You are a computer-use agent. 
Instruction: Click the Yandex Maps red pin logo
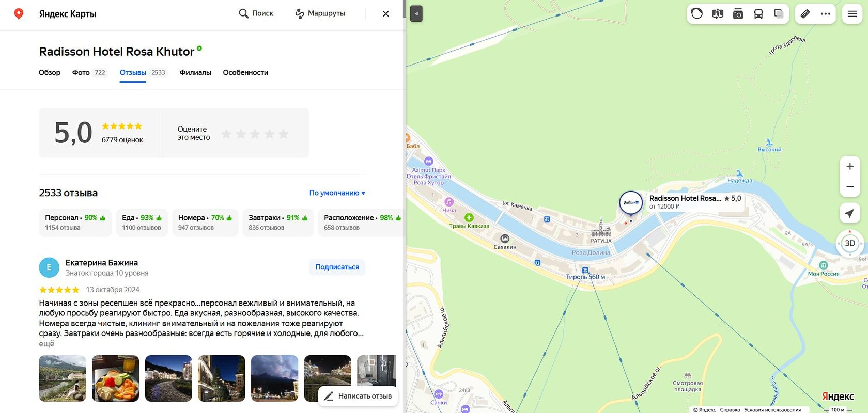point(19,13)
